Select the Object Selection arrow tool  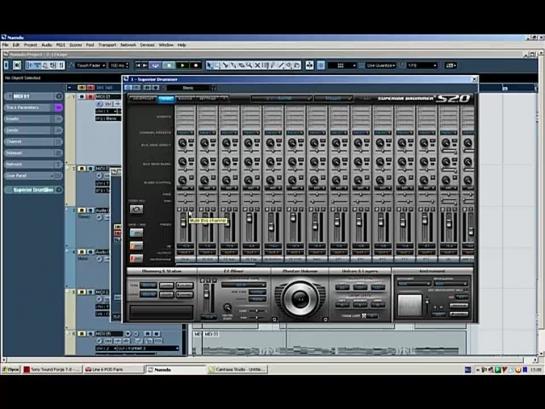[x=209, y=65]
